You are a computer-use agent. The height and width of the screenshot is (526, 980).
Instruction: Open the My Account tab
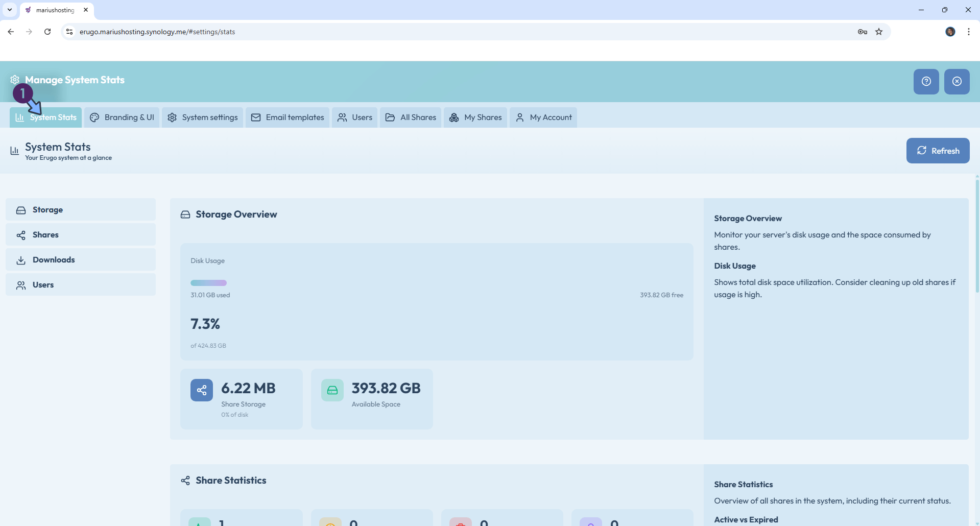pos(543,117)
